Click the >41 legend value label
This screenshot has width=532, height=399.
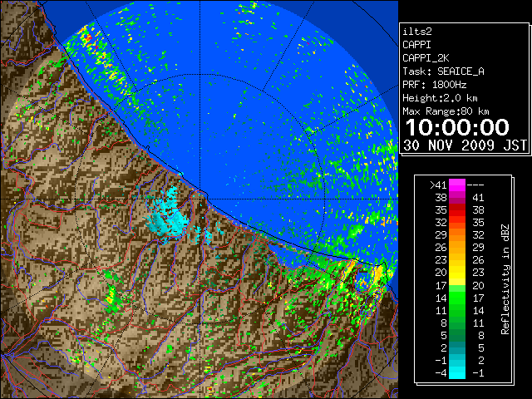(438, 185)
